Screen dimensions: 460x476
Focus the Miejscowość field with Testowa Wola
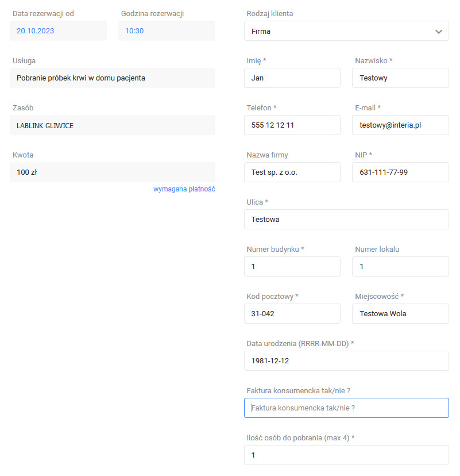(x=400, y=313)
